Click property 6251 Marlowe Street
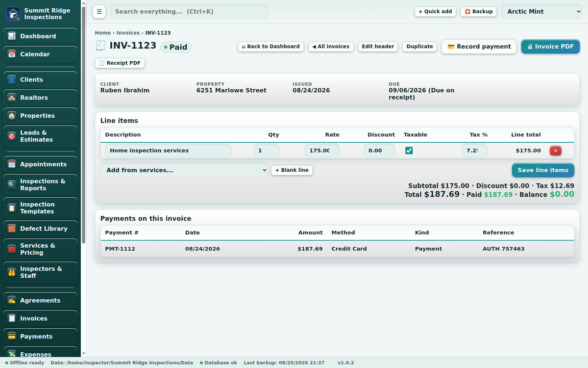Image resolution: width=588 pixels, height=368 pixels. coord(231,90)
